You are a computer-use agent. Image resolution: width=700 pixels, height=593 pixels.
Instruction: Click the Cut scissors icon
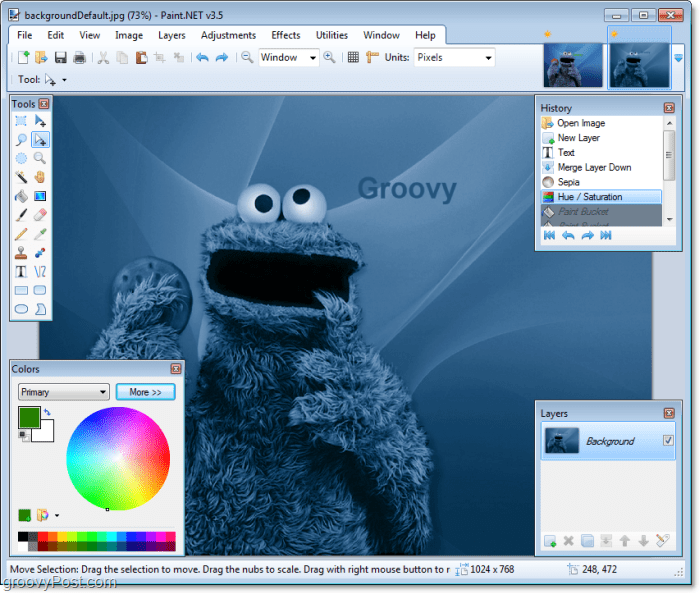point(104,57)
